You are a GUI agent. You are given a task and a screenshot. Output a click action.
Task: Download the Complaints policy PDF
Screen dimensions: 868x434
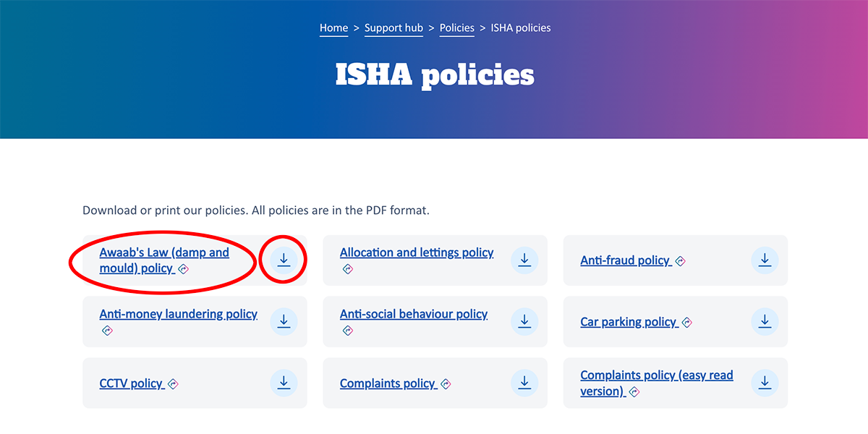(x=524, y=383)
